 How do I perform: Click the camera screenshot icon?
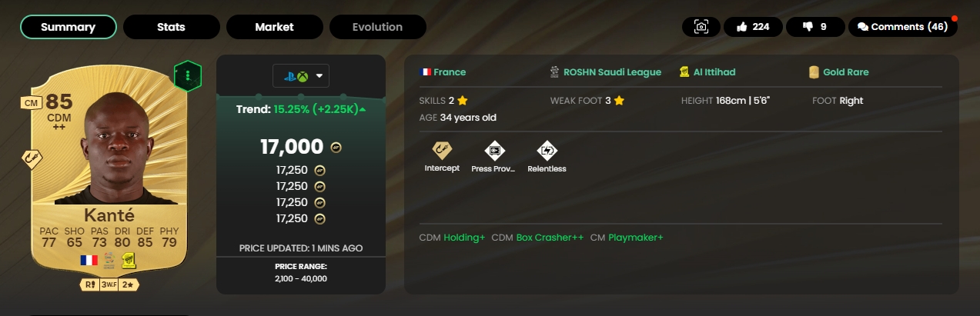pos(701,27)
